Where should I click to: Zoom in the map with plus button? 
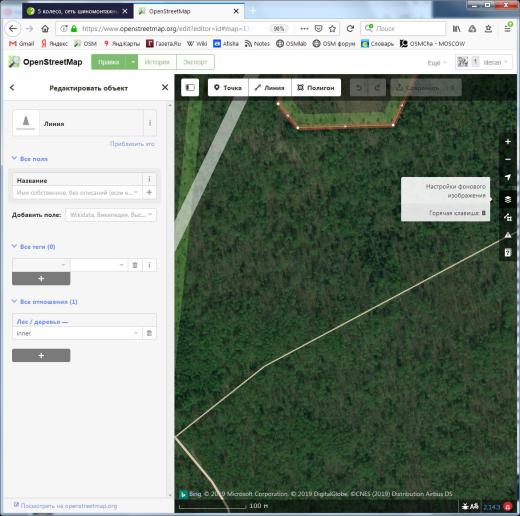point(508,142)
